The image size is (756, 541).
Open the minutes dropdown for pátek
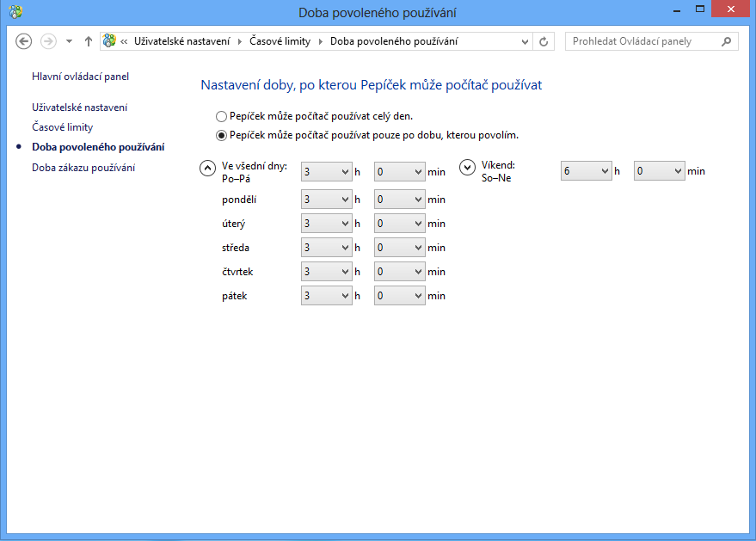400,296
